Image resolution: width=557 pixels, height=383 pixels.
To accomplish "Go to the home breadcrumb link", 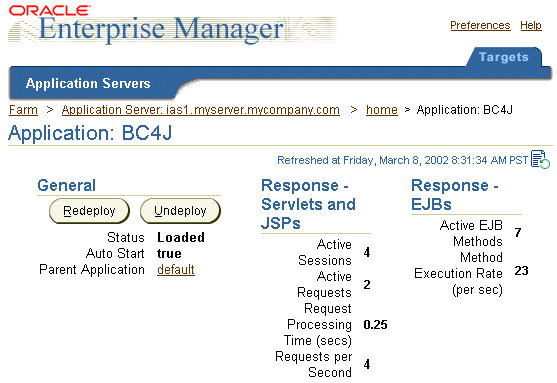I will click(382, 110).
